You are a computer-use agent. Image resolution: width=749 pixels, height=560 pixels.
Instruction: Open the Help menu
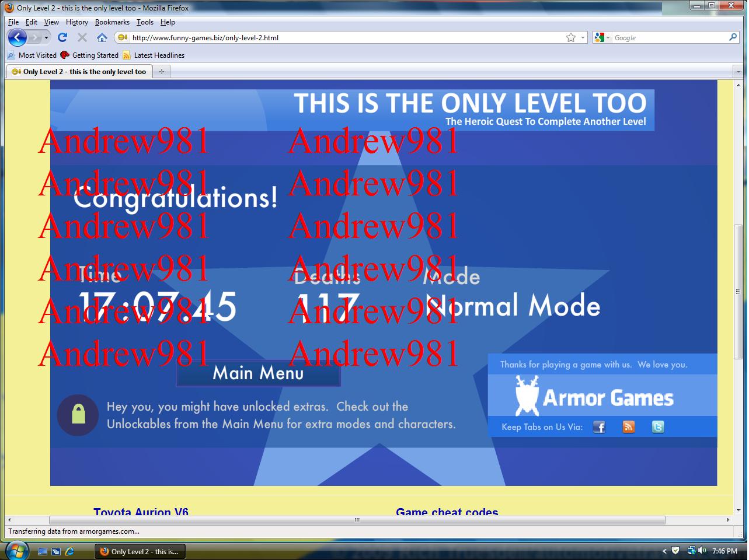click(168, 22)
